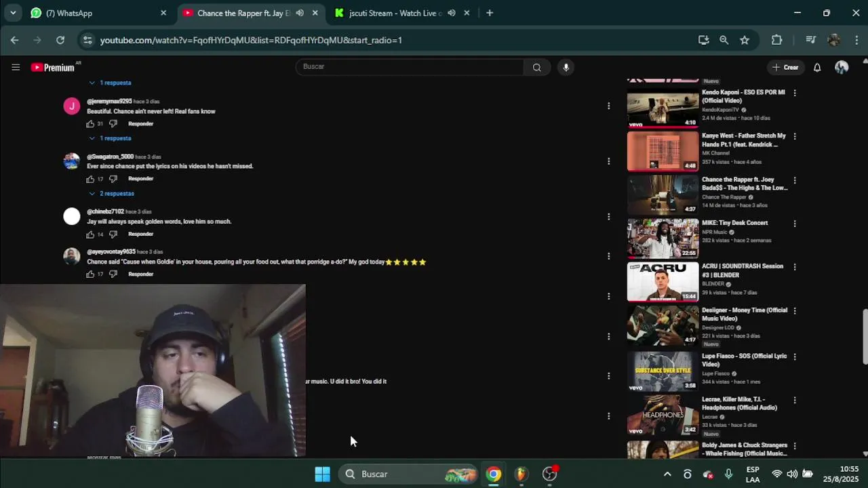Start voice search with microphone icon

[566, 67]
